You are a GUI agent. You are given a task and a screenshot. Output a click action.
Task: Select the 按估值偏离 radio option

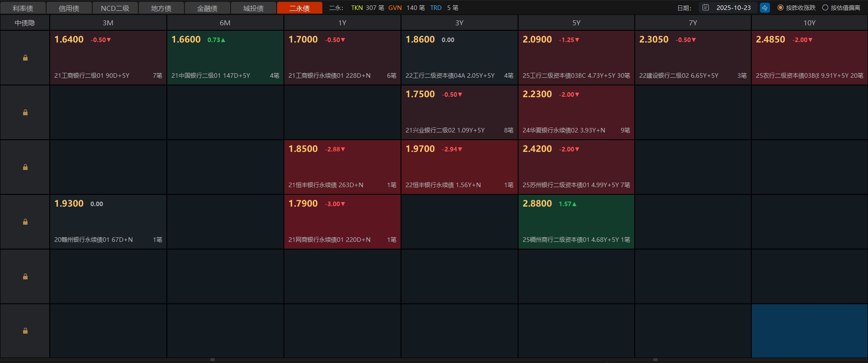[825, 8]
